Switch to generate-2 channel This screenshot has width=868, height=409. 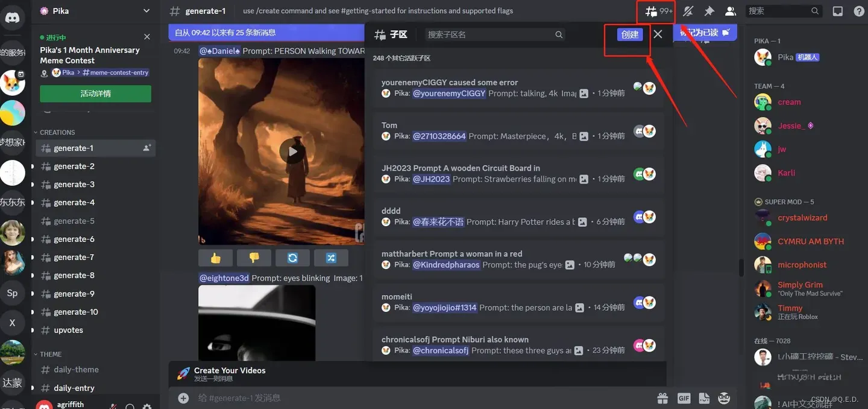[x=96, y=166]
